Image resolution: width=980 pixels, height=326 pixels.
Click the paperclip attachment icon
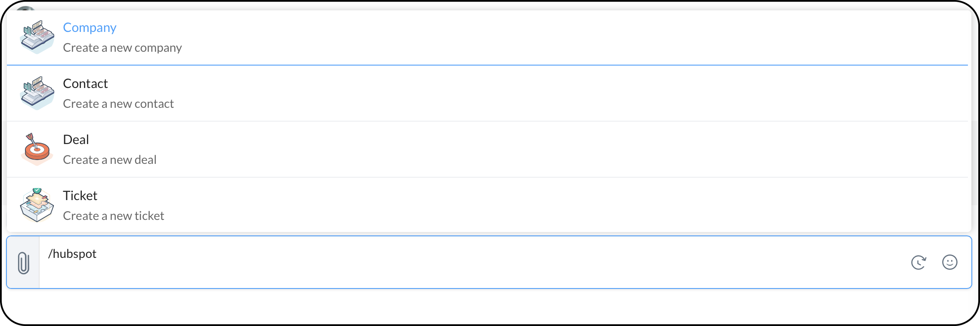[23, 263]
